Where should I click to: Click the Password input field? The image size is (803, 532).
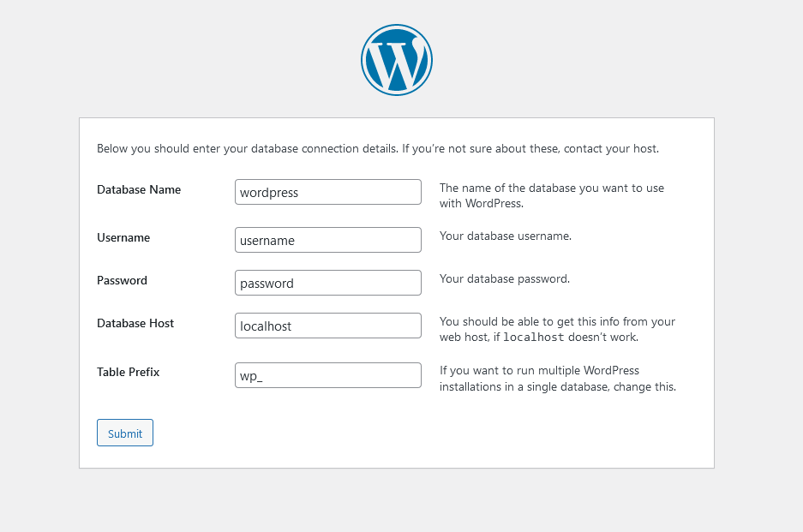[327, 283]
